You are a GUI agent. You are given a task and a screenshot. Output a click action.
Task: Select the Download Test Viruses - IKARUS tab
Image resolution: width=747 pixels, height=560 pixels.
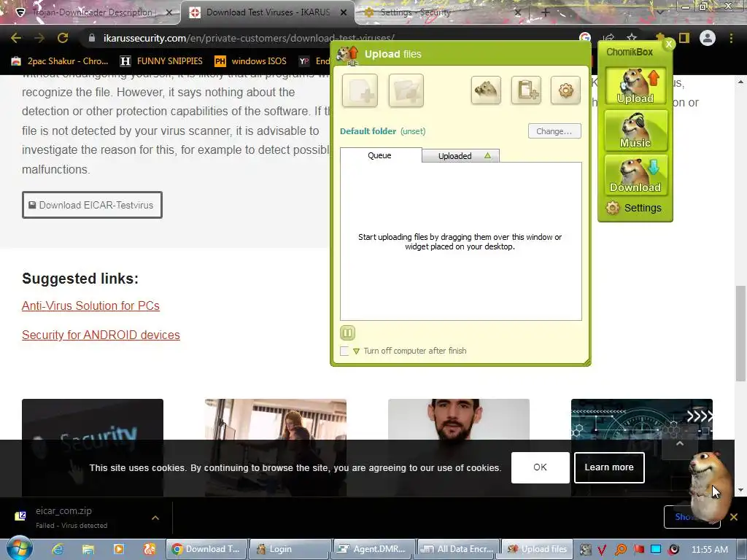268,12
